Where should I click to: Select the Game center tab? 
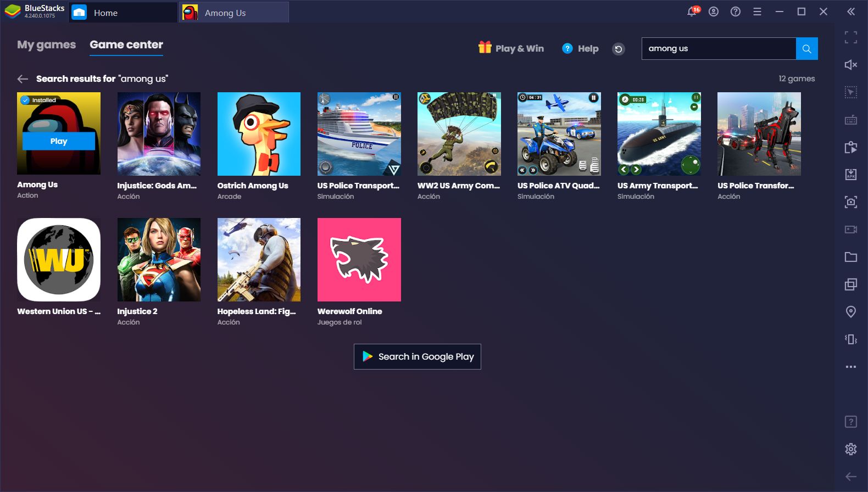point(126,45)
